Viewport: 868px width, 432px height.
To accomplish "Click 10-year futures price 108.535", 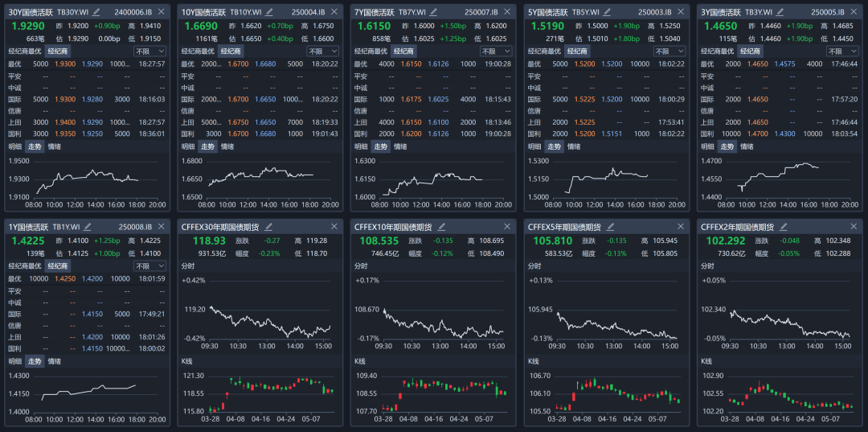I will coord(379,241).
